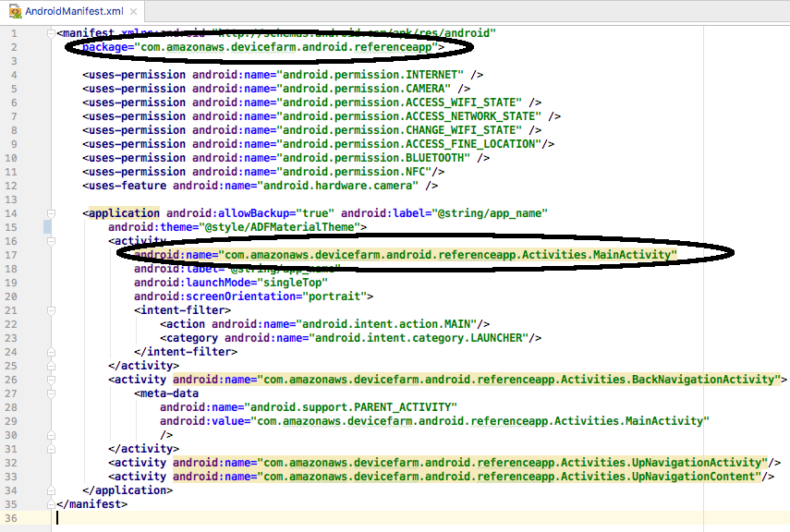Click the fold end marker on line 24
Image resolution: width=790 pixels, height=532 pixels.
point(51,352)
